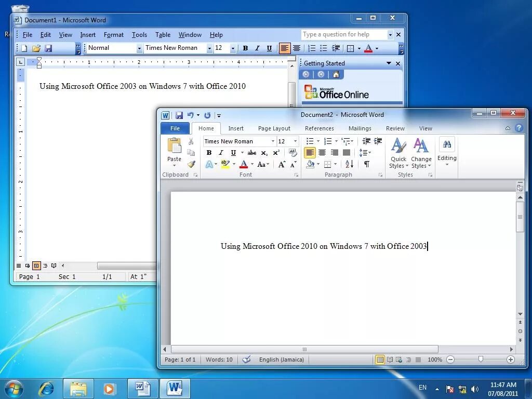Image resolution: width=532 pixels, height=399 pixels.
Task: Click Outside Border icon in Word 2003 toolbar
Action: coord(351,48)
